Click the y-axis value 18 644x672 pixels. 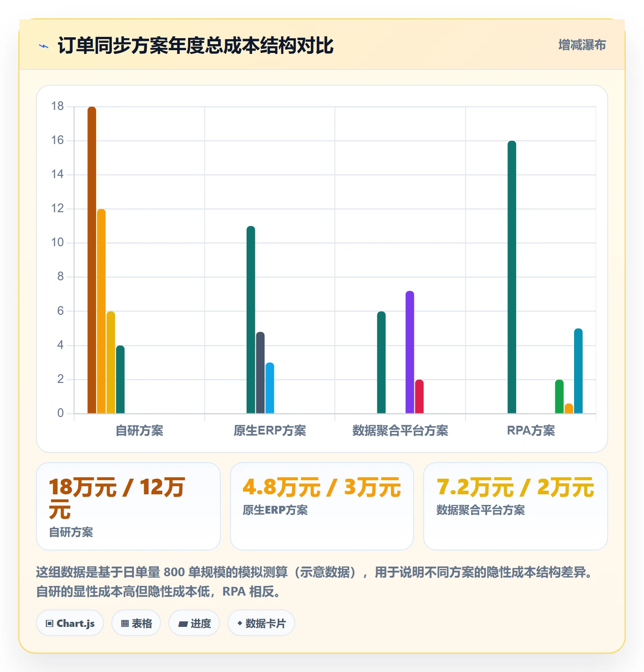click(57, 106)
